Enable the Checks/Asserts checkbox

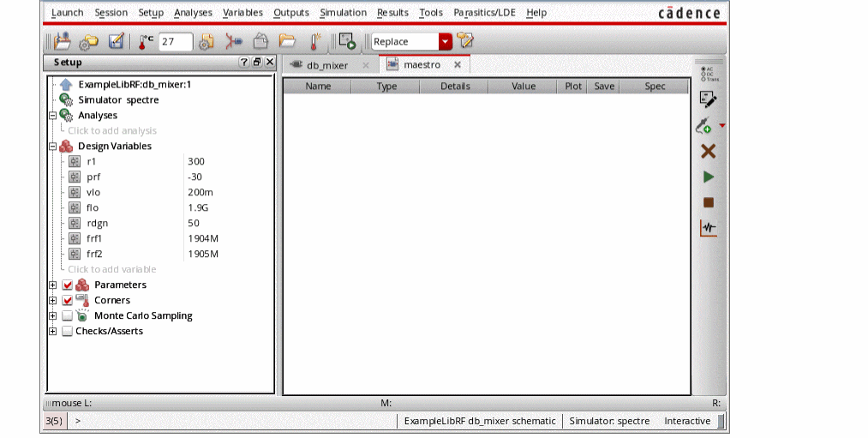[x=68, y=331]
